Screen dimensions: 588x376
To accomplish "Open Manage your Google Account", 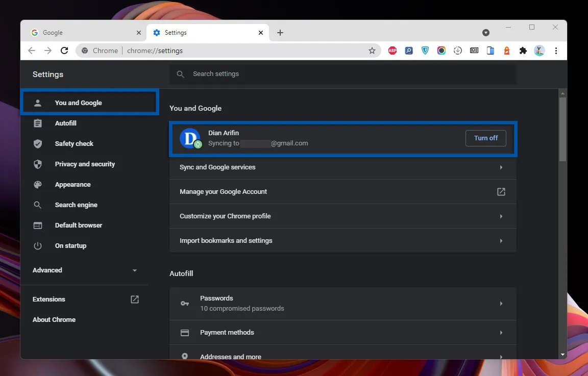I will coord(342,191).
